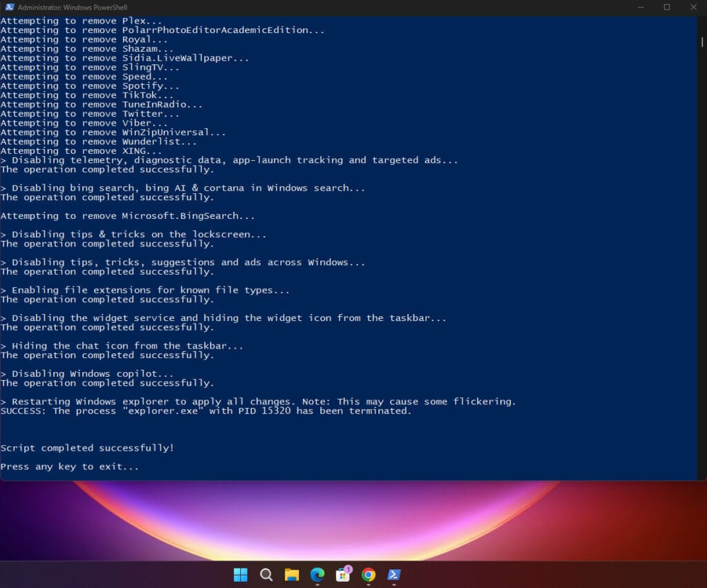Click the Sidia.LiveWallpaper removal line

[124, 58]
